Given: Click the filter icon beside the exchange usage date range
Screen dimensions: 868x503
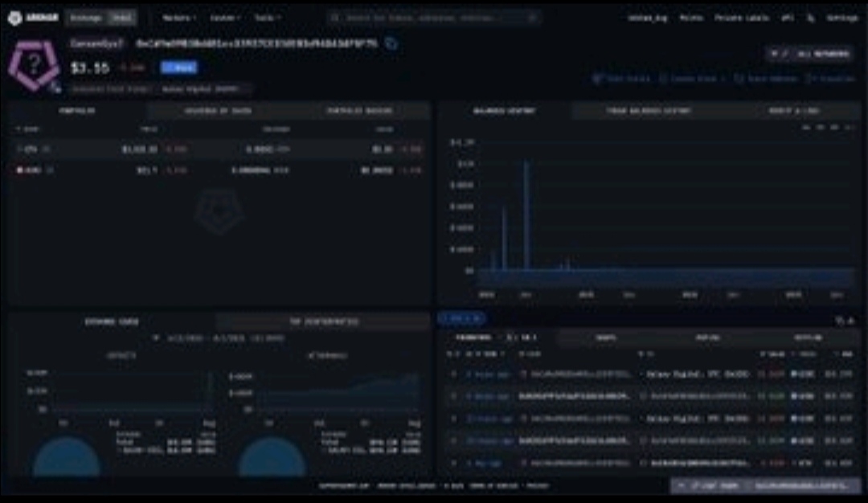Looking at the screenshot, I should tap(156, 337).
